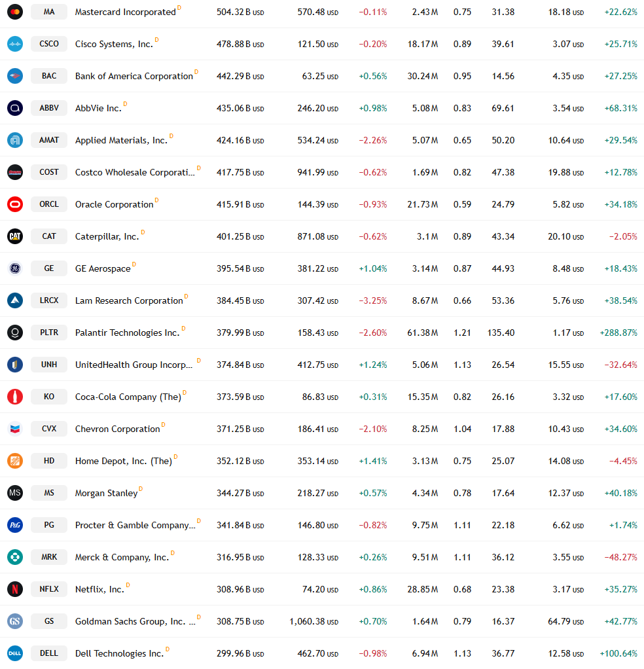Open Caterpillar, Inc. company link
The image size is (644, 669).
[x=107, y=236]
